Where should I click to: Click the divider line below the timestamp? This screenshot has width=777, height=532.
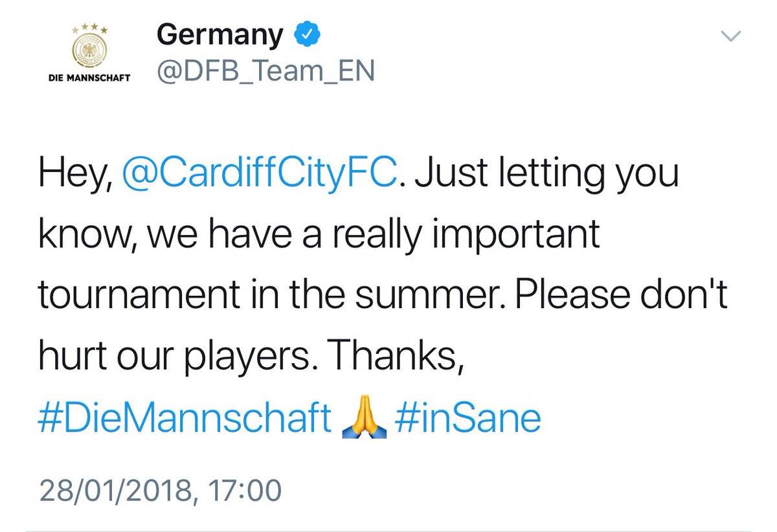tap(388, 530)
